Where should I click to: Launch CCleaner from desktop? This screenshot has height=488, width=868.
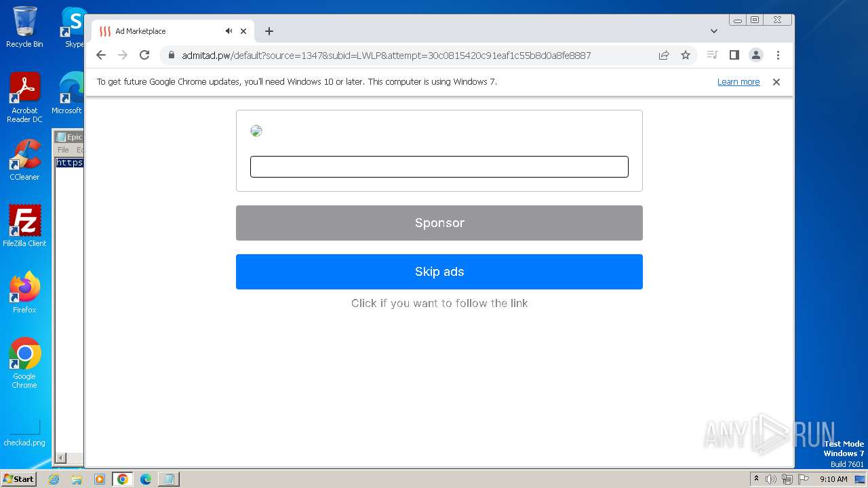click(24, 160)
